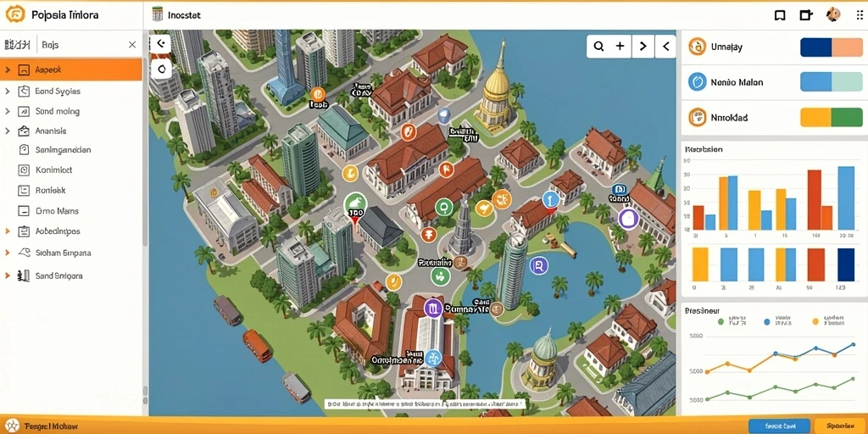This screenshot has height=434, width=868.
Task: Click the bookmark icon in top bar
Action: pos(780,15)
